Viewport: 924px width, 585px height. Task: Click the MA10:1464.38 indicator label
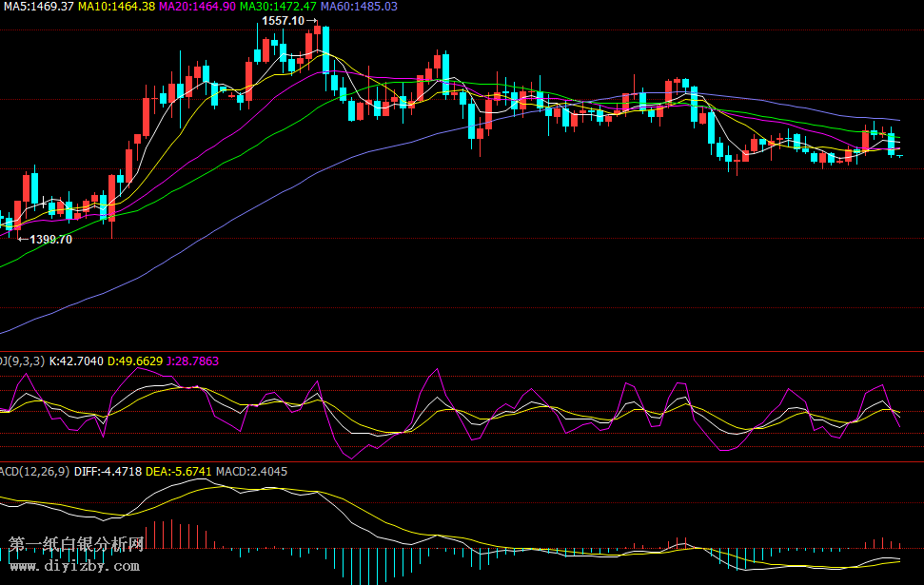117,7
